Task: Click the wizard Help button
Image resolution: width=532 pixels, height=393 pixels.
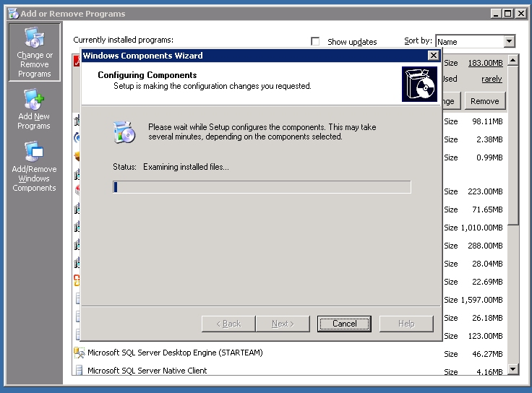Action: [406, 324]
